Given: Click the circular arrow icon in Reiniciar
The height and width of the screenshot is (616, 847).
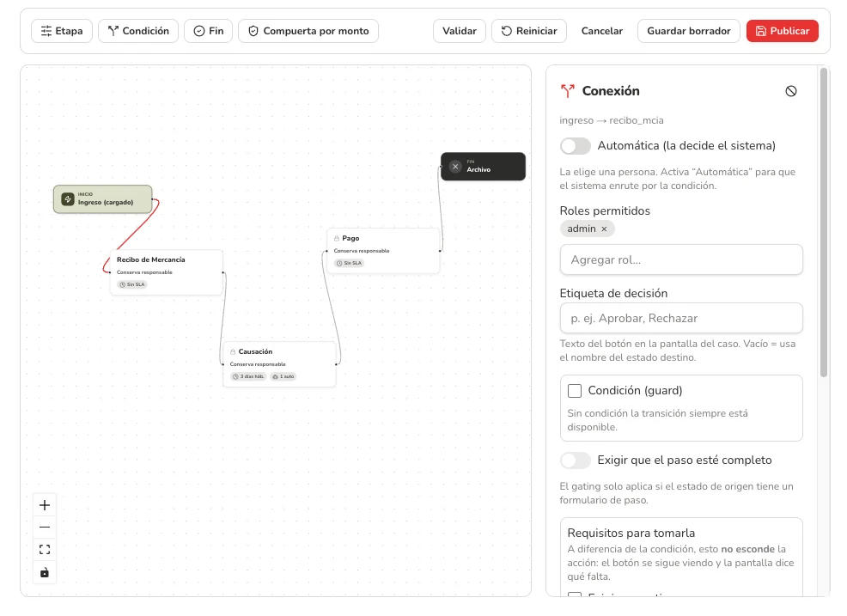Looking at the screenshot, I should (506, 31).
